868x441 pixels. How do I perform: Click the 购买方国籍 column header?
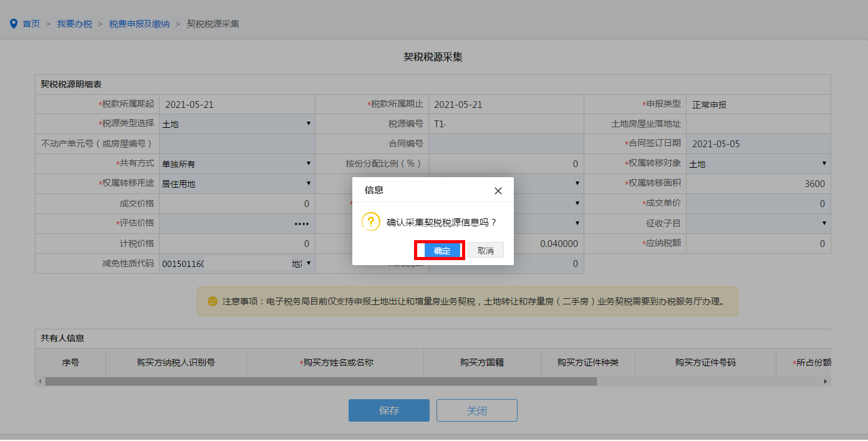tap(482, 362)
